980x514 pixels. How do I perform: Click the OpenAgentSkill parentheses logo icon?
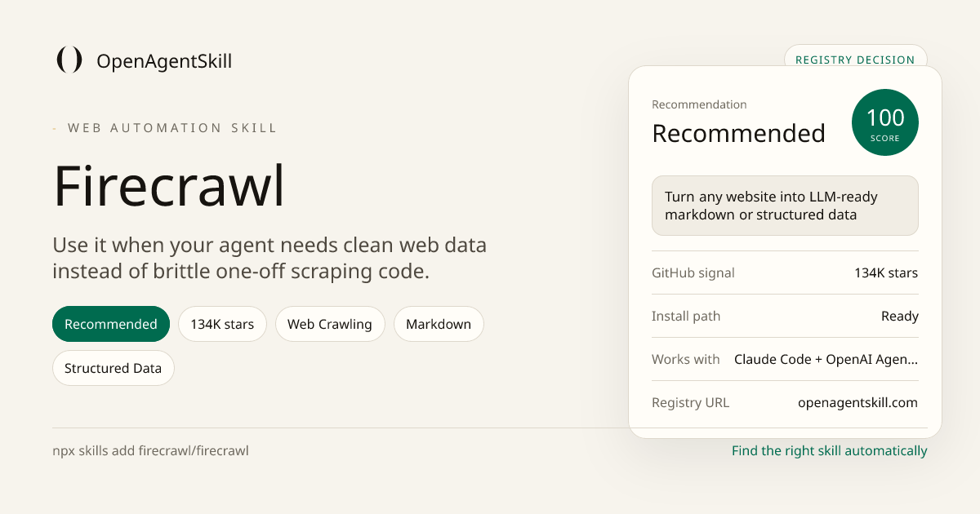pyautogui.click(x=69, y=60)
